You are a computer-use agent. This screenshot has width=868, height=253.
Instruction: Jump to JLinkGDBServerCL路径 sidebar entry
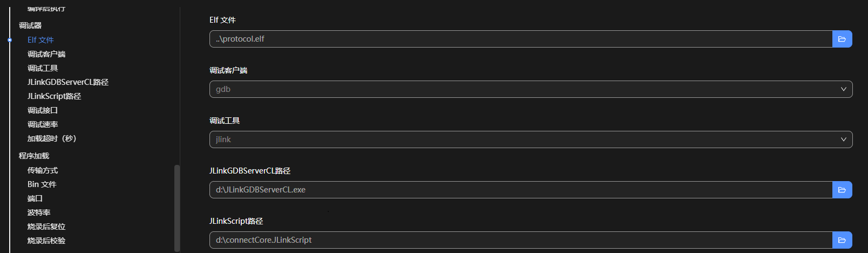pos(68,82)
